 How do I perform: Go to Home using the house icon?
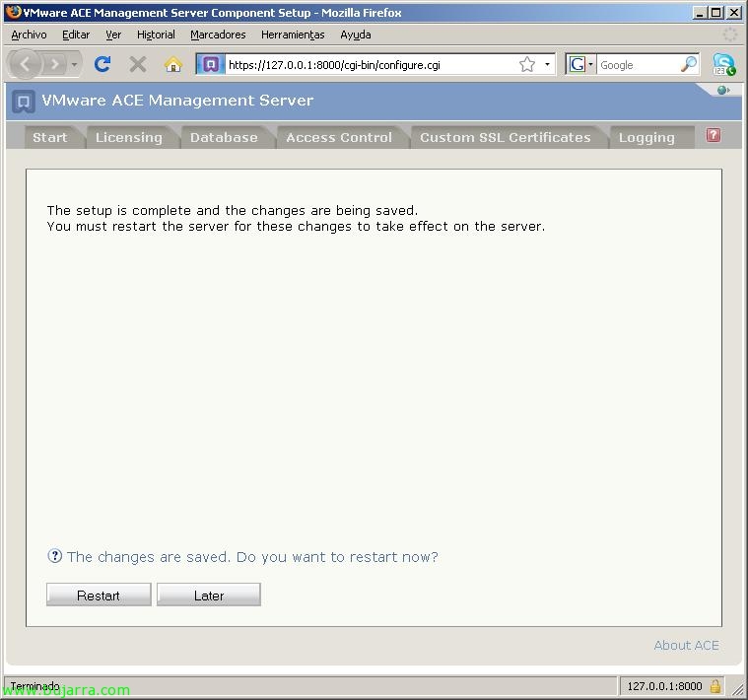click(173, 64)
